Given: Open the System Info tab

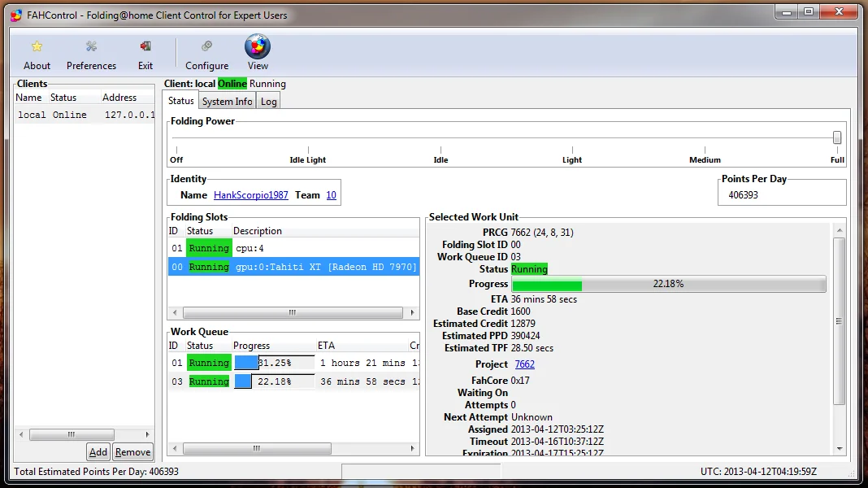Looking at the screenshot, I should (x=227, y=102).
